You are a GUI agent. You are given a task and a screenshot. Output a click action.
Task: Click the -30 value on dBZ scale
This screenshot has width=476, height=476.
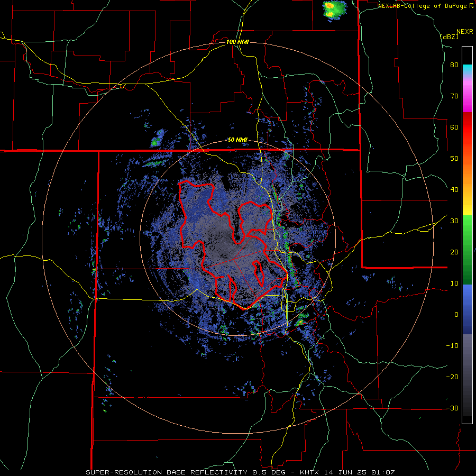click(x=452, y=408)
